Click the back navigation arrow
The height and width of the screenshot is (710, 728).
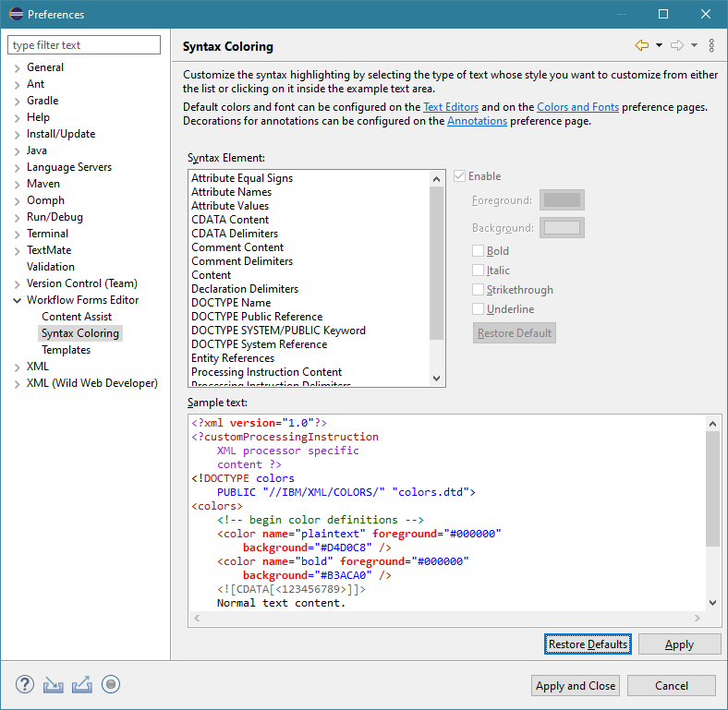(x=642, y=45)
